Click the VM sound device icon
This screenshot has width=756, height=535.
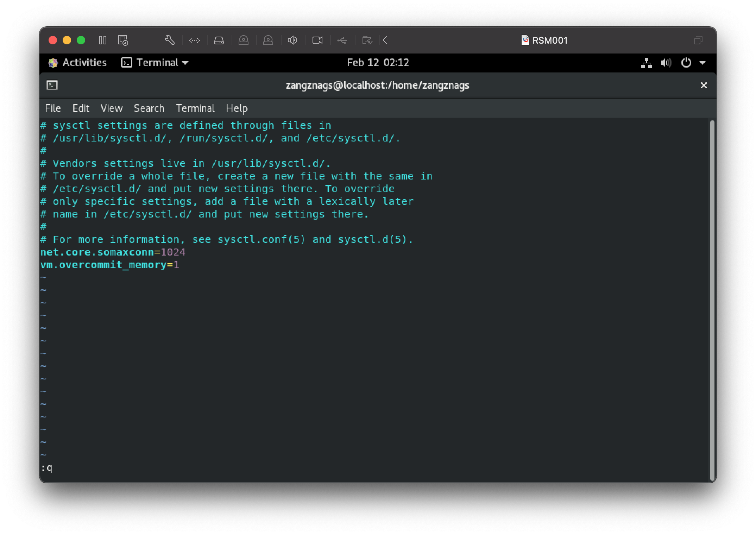(292, 40)
